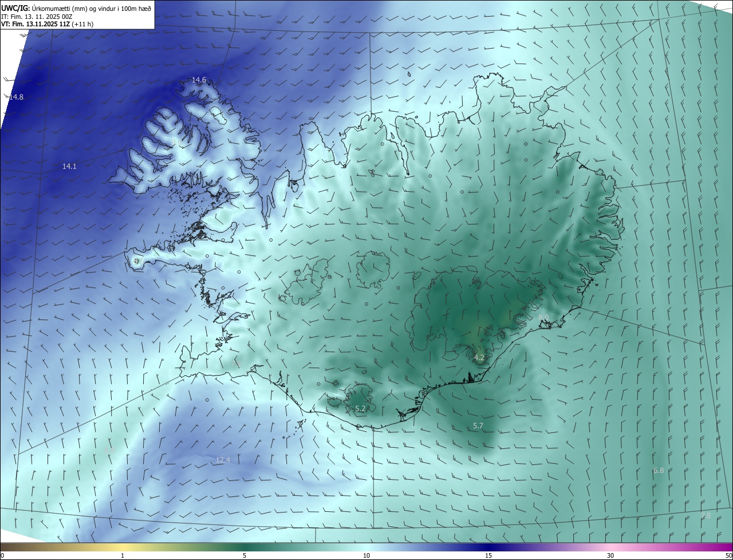Click the '15' tick on colour scale

[488, 555]
